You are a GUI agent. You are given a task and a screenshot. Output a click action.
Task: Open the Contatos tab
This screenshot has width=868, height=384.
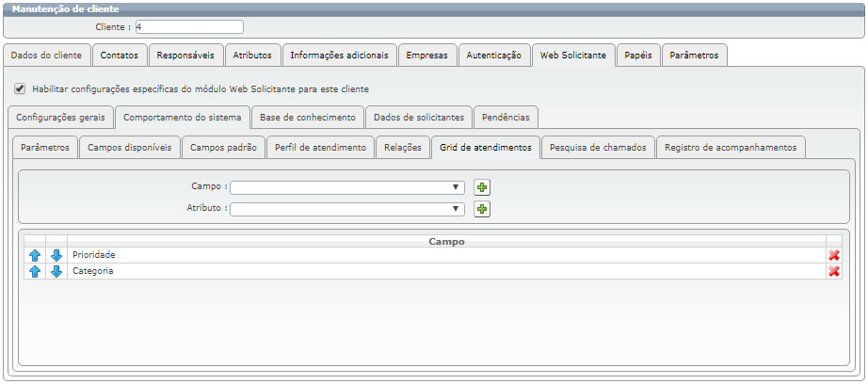[x=120, y=56]
